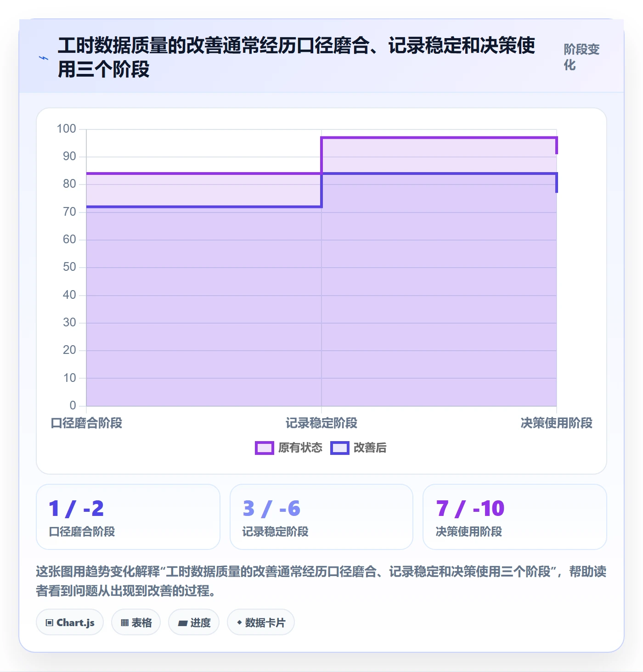Viewport: 643px width, 672px height.
Task: Click the 阶段变化 badge in the header
Action: [582, 57]
